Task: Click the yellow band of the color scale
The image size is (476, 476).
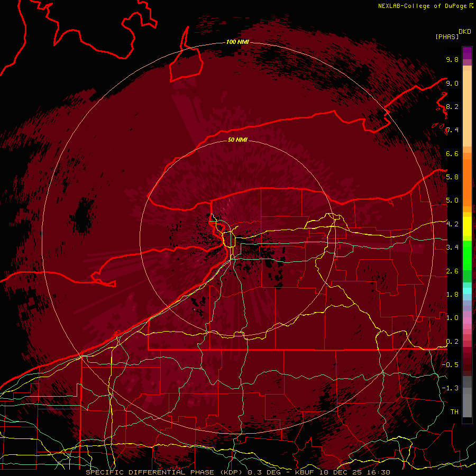Action: pos(467,226)
